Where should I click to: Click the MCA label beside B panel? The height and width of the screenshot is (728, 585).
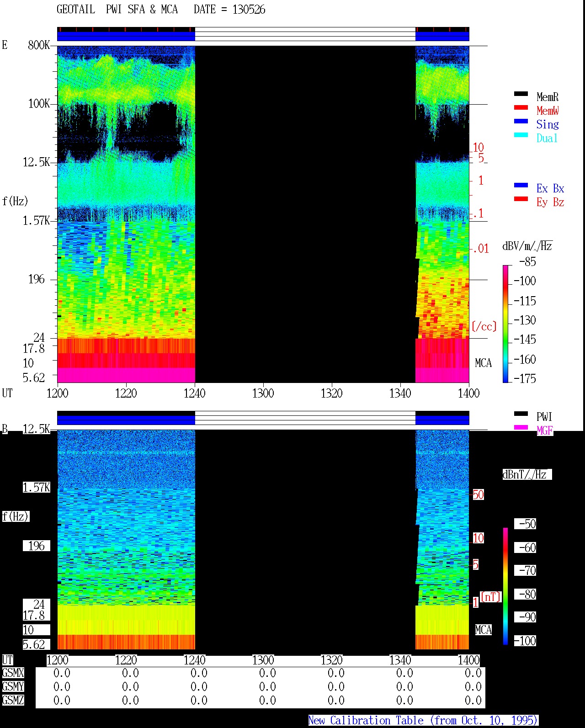[483, 630]
